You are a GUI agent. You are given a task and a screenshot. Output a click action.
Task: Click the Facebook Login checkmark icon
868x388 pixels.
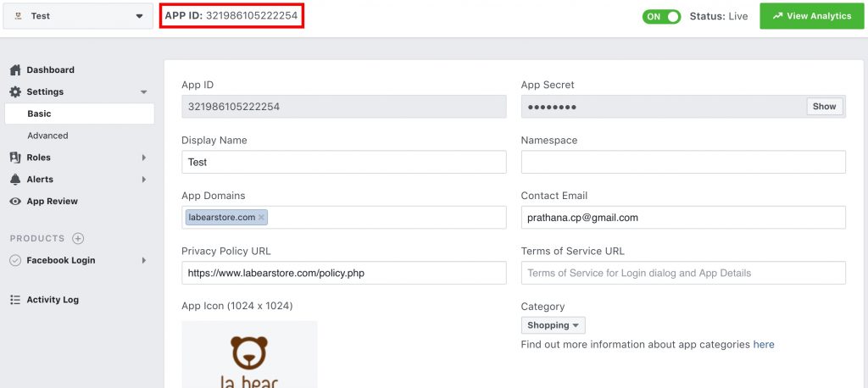15,260
